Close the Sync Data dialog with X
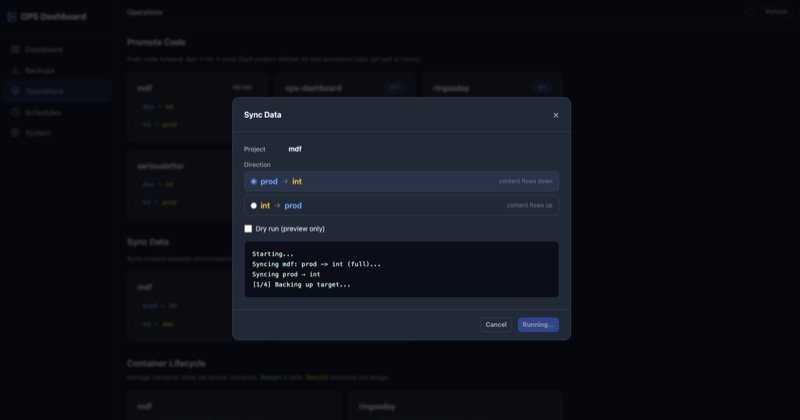 point(556,115)
